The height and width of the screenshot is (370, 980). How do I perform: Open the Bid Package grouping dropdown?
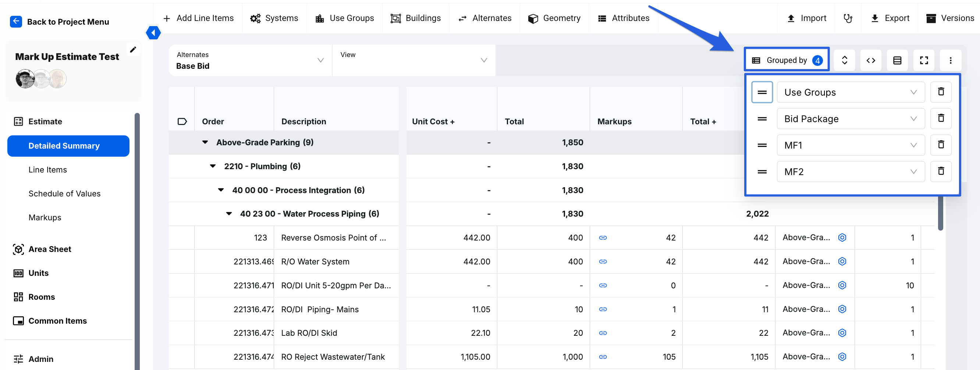pyautogui.click(x=850, y=119)
